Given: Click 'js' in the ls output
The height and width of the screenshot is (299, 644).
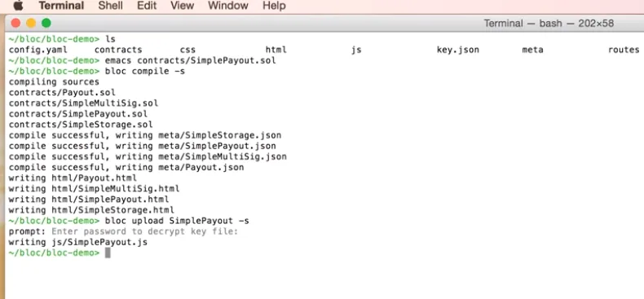Looking at the screenshot, I should (356, 51).
